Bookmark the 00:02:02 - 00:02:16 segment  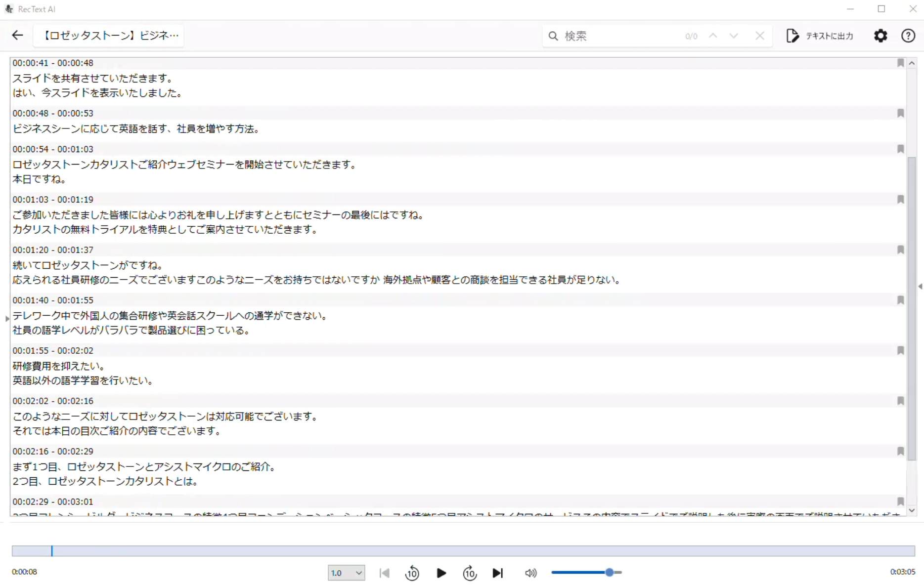coord(900,401)
